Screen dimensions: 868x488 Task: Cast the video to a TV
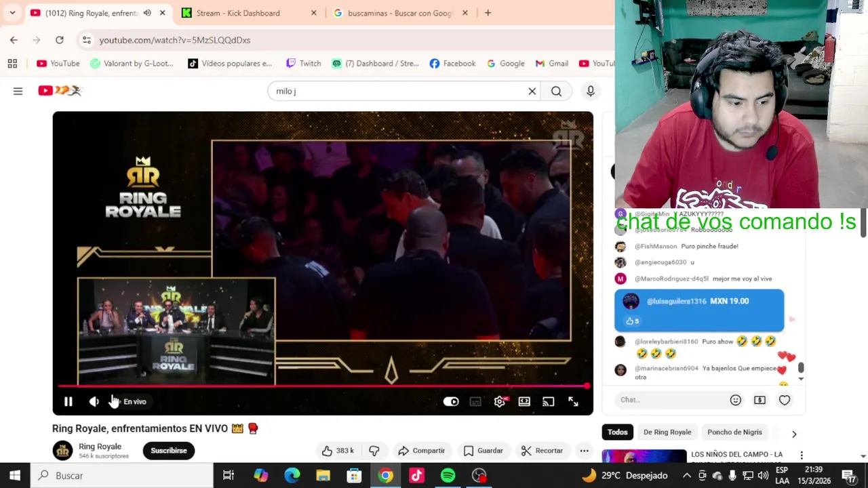(549, 402)
